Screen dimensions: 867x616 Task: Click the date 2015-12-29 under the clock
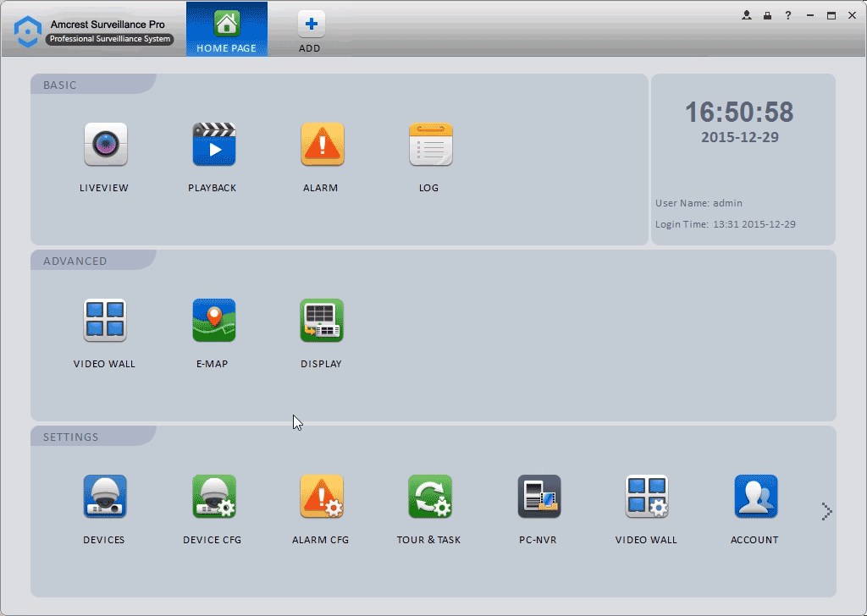coord(740,137)
